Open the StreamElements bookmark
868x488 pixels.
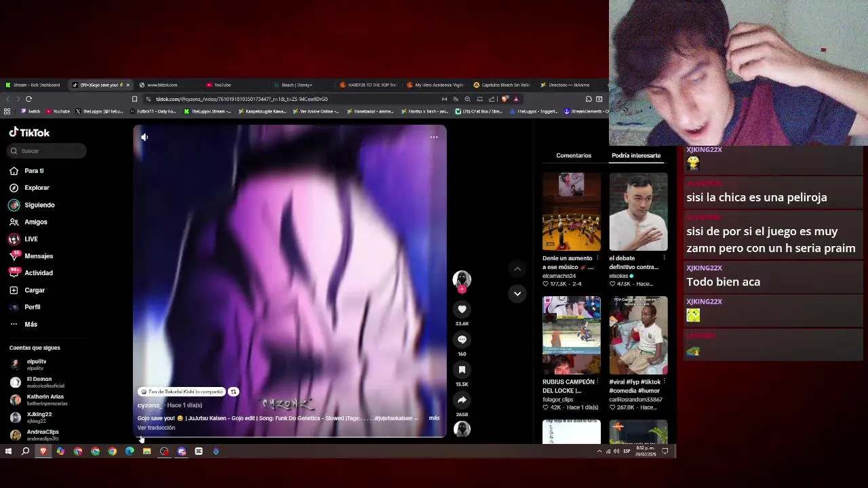587,111
